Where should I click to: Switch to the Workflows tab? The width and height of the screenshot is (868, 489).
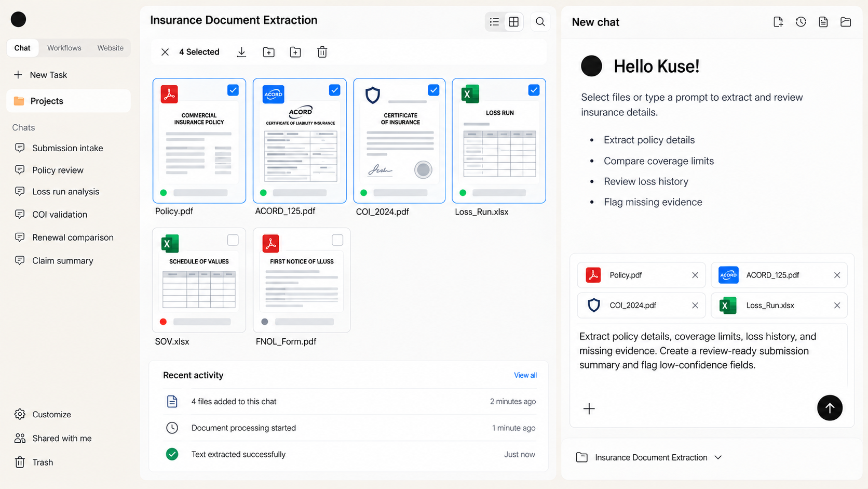coord(64,48)
